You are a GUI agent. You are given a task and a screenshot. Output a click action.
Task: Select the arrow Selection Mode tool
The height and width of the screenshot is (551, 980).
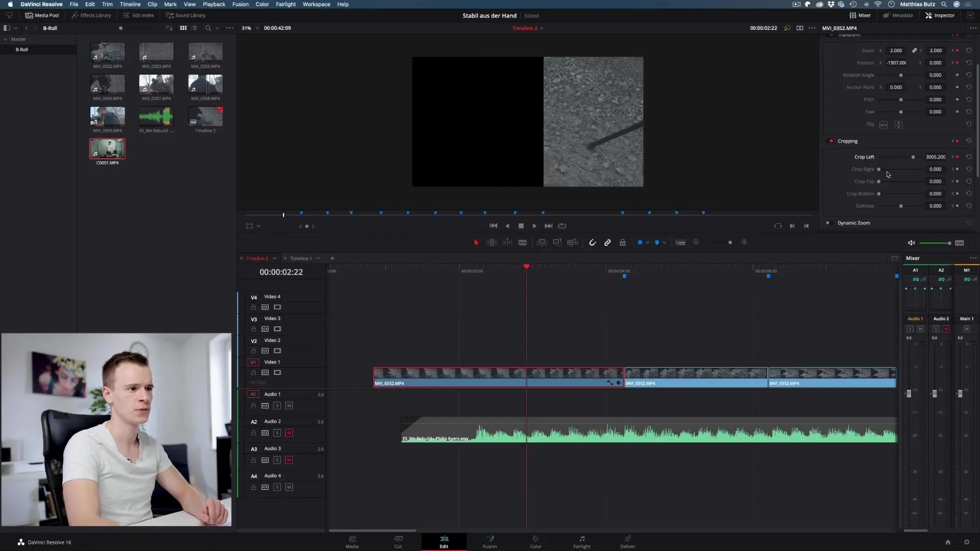pyautogui.click(x=476, y=242)
